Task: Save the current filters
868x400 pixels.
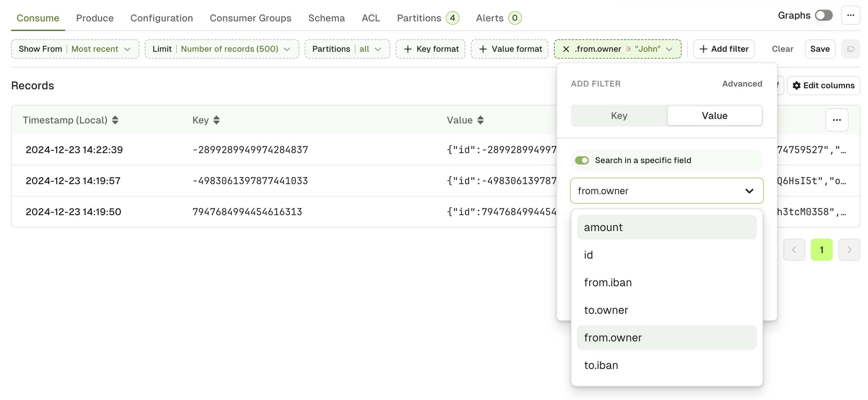Action: tap(820, 49)
